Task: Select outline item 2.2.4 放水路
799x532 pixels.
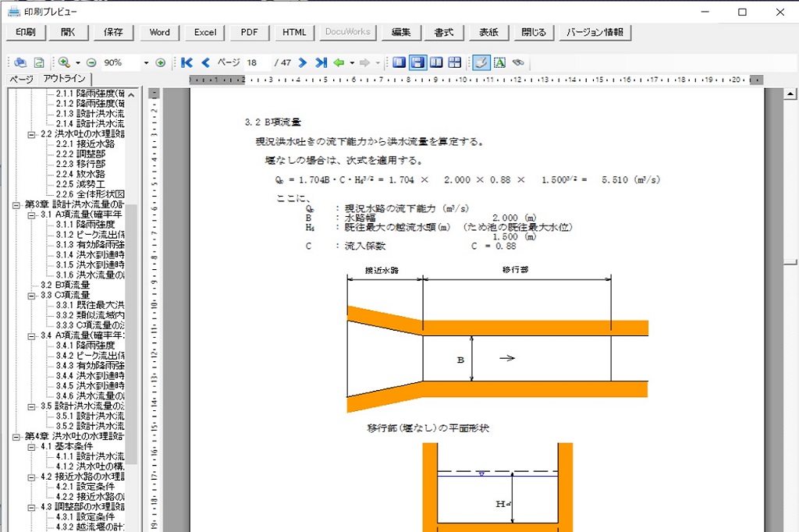Action: pyautogui.click(x=80, y=174)
